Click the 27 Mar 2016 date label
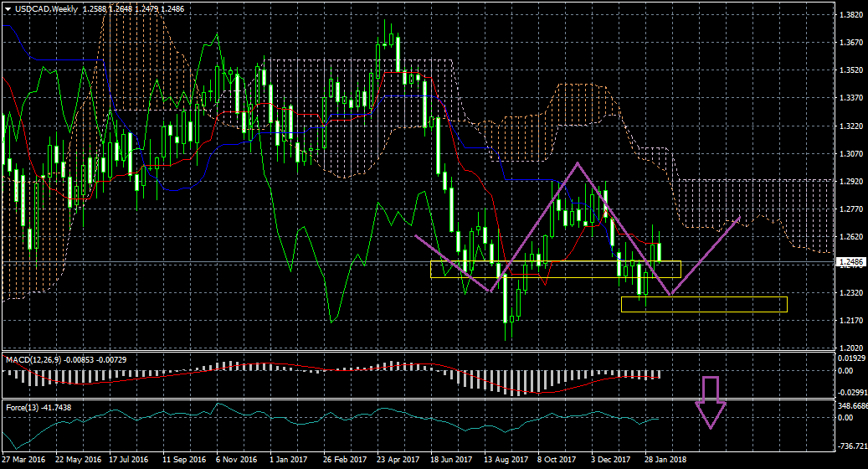868x469 pixels. [23, 460]
